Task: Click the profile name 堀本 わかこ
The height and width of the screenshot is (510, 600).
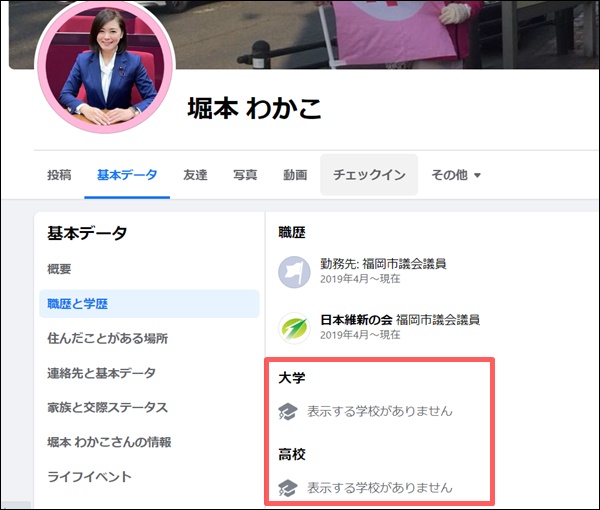Action: (x=254, y=108)
